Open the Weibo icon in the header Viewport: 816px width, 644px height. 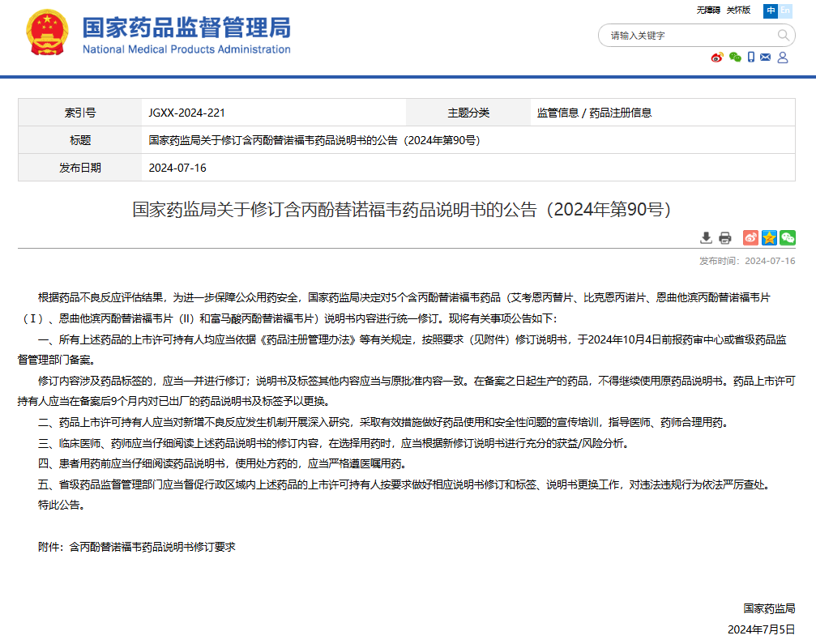pyautogui.click(x=716, y=58)
